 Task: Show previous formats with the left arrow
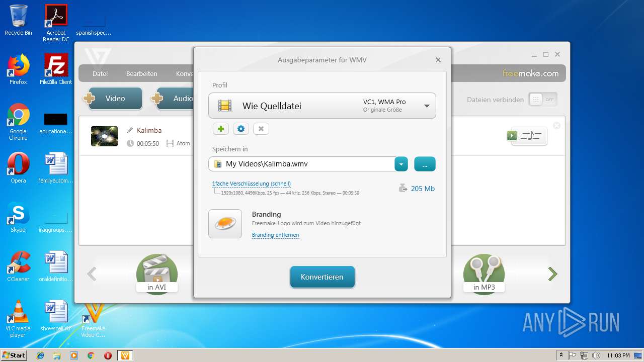click(92, 274)
